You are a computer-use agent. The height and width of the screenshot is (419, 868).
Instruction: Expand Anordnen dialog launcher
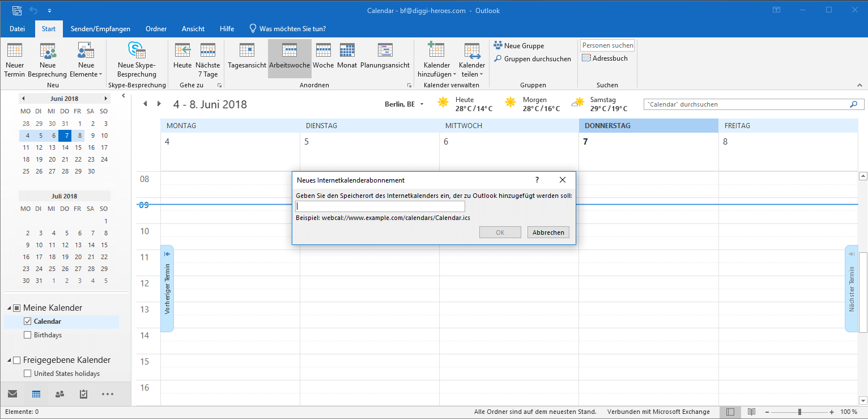tap(409, 86)
